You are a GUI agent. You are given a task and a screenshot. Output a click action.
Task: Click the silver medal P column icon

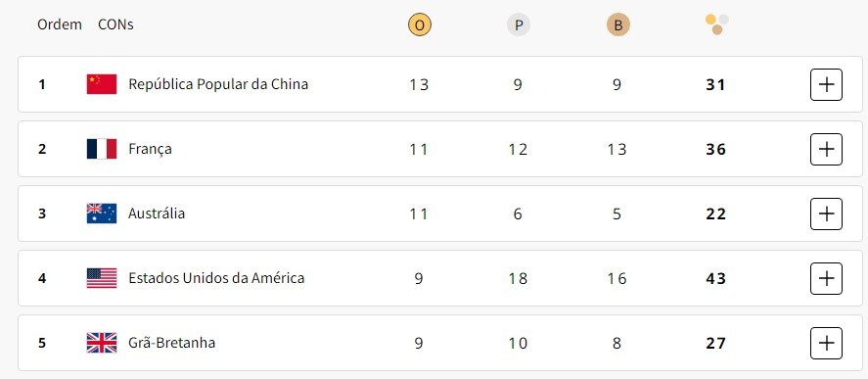coord(518,24)
